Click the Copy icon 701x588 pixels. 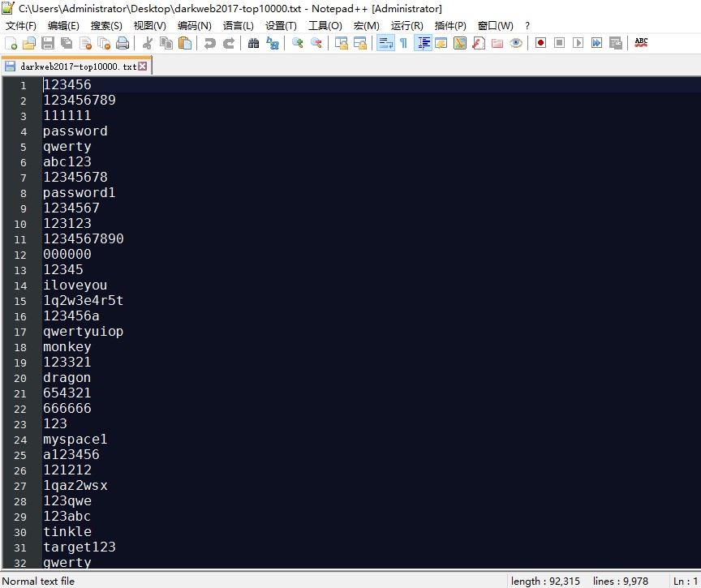coord(166,43)
